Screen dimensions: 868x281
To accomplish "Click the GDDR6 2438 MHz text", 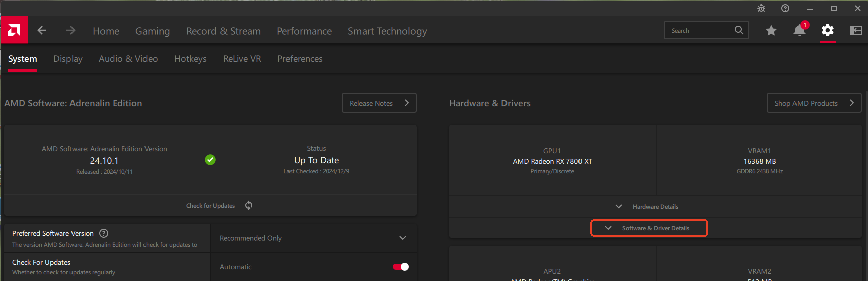I will tap(760, 171).
